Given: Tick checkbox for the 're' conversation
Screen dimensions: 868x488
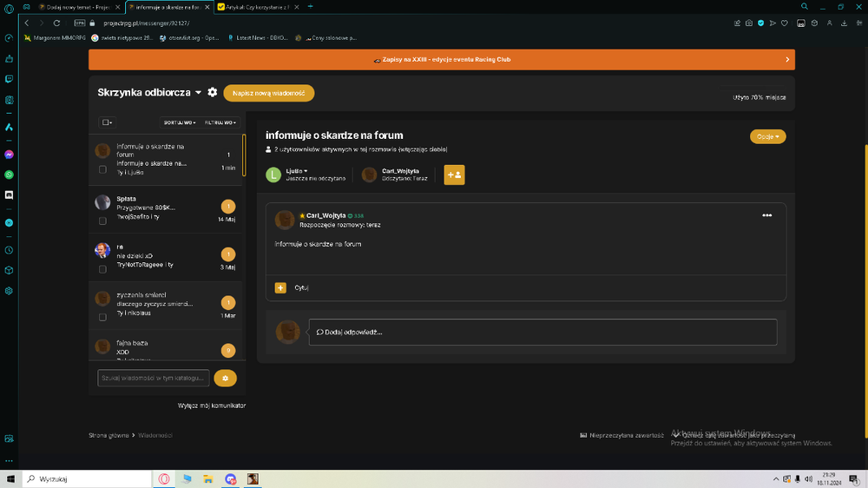Looking at the screenshot, I should [102, 269].
